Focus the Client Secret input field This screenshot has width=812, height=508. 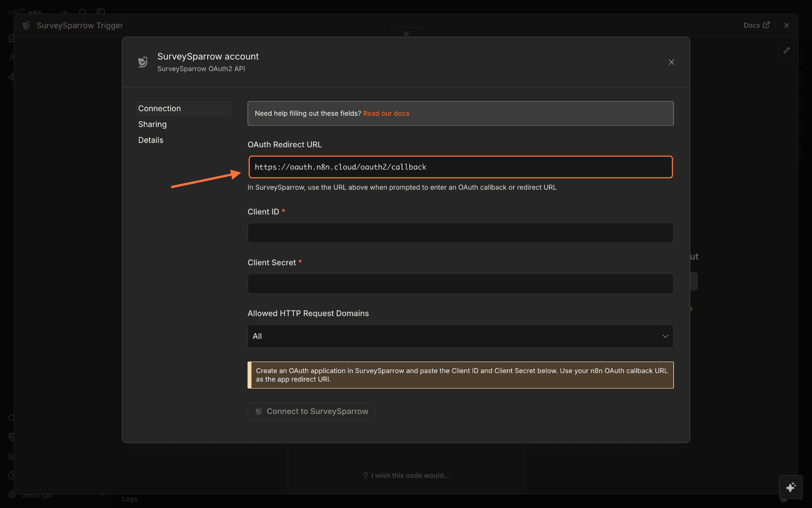(x=460, y=284)
